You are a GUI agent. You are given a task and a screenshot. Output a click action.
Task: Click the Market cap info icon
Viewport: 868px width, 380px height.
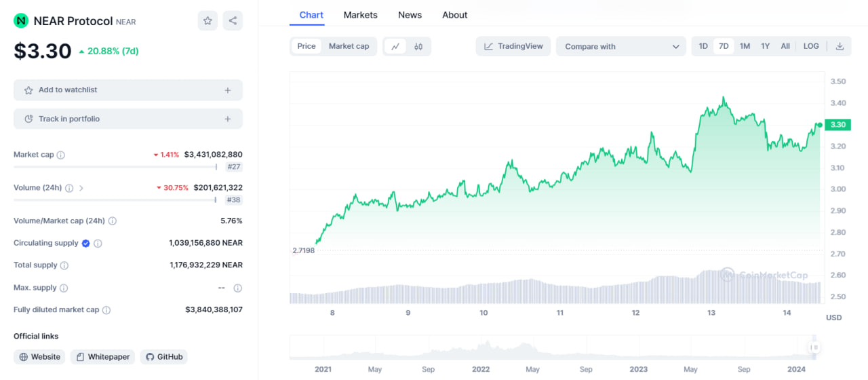pyautogui.click(x=60, y=155)
